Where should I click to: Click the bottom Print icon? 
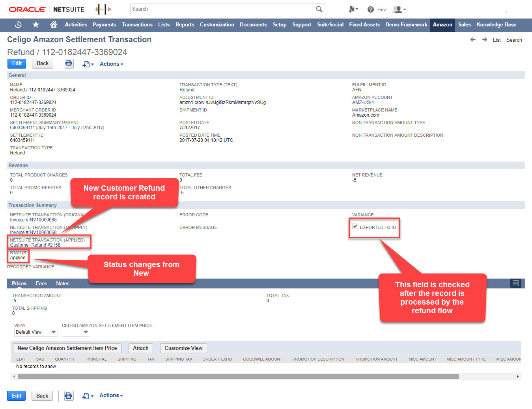pos(69,396)
